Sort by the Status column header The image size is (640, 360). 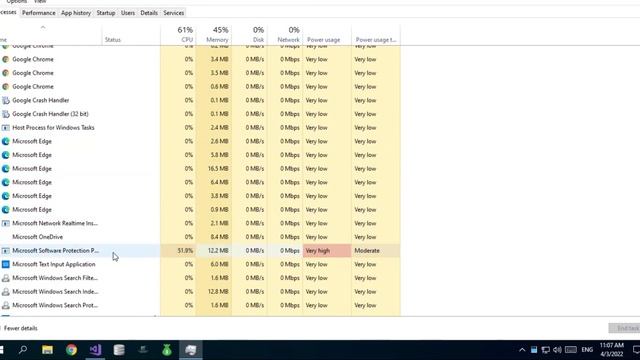(131, 35)
